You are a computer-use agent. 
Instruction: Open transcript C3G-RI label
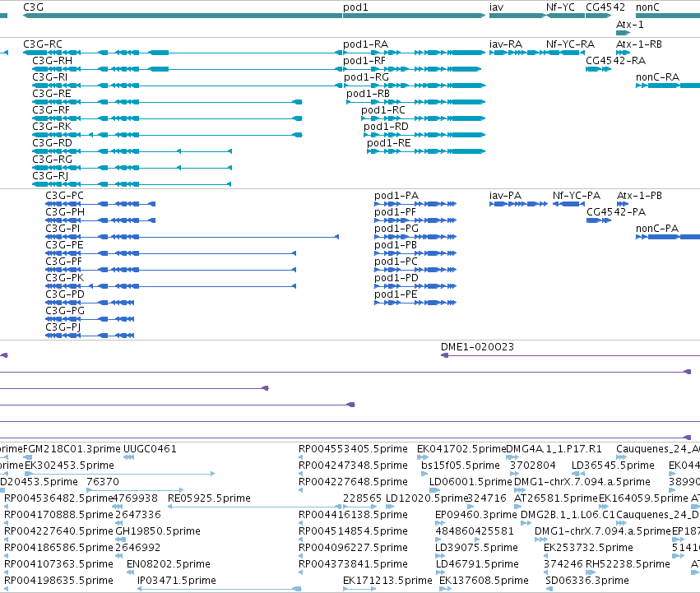coord(50,77)
